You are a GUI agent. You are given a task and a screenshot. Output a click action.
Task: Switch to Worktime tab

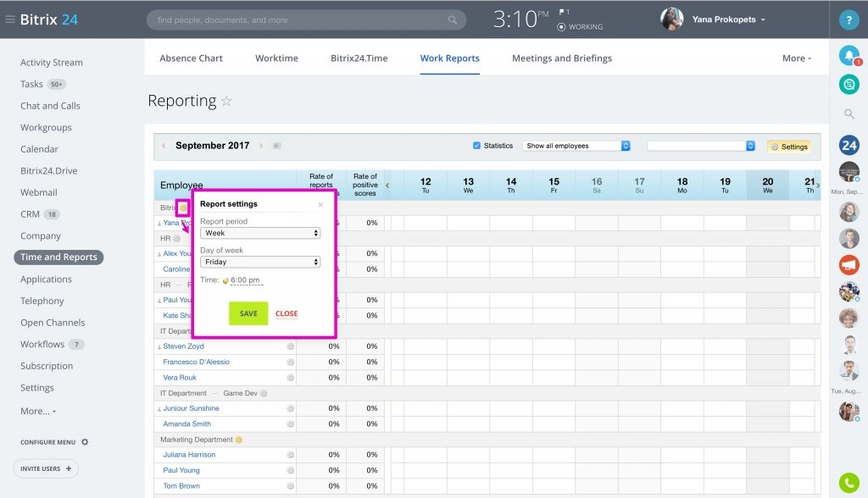[x=276, y=58]
